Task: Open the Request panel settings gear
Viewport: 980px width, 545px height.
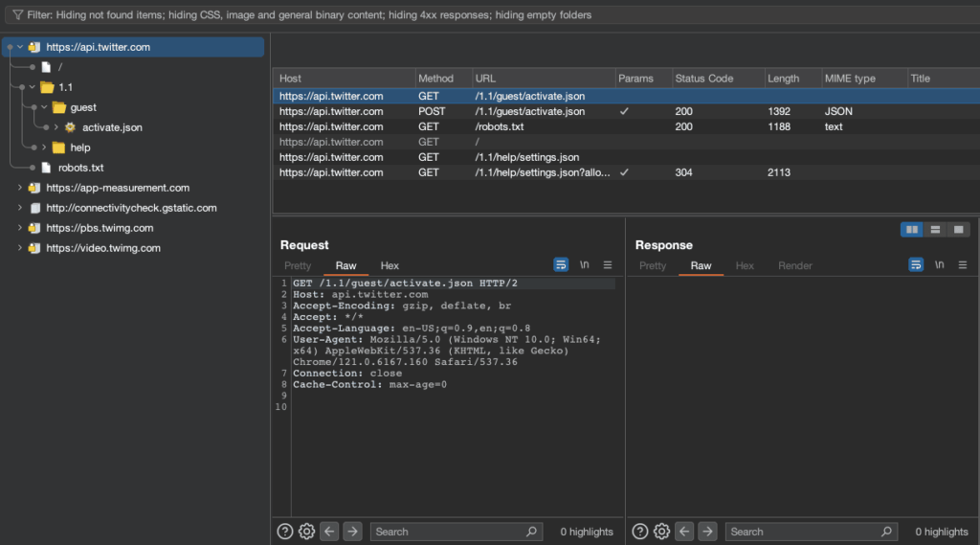Action: pyautogui.click(x=306, y=532)
